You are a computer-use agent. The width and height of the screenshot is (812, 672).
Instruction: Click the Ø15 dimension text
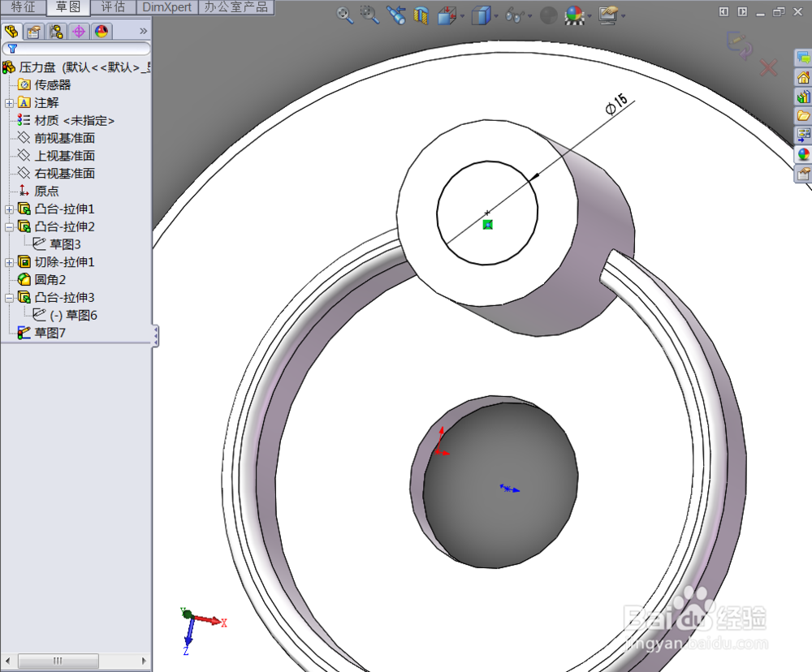point(617,104)
